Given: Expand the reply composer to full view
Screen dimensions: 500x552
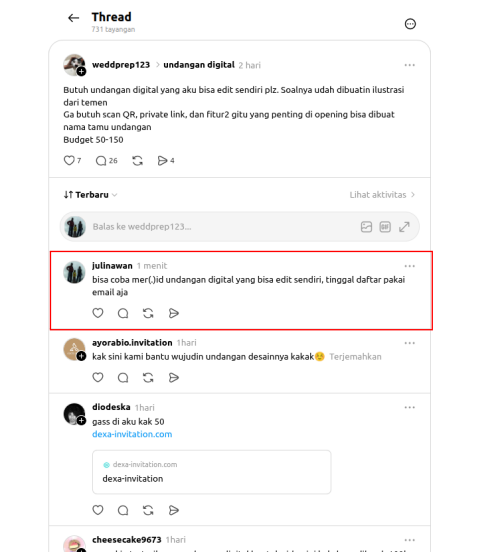Looking at the screenshot, I should 404,227.
